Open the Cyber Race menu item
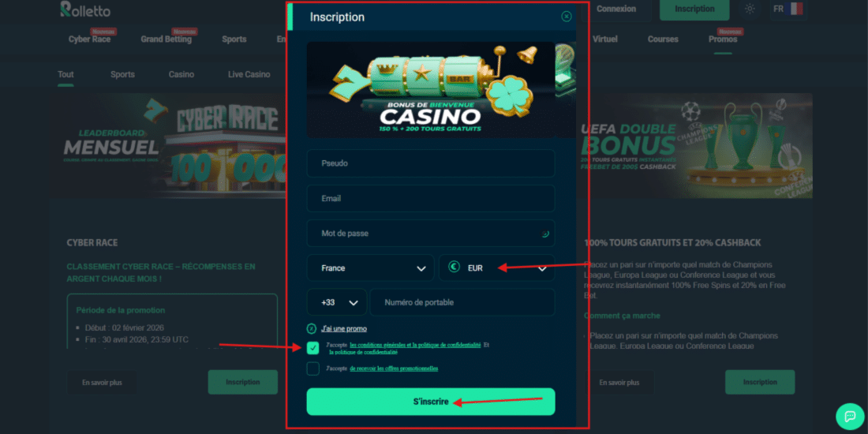The height and width of the screenshot is (434, 868). pos(89,39)
